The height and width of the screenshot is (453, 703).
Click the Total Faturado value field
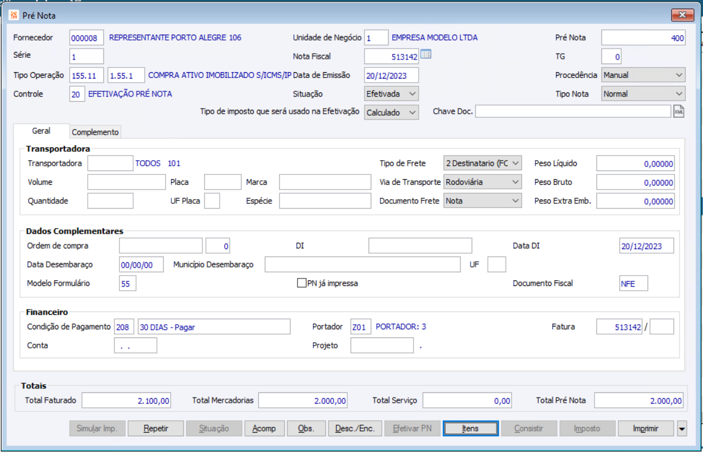[x=126, y=401]
